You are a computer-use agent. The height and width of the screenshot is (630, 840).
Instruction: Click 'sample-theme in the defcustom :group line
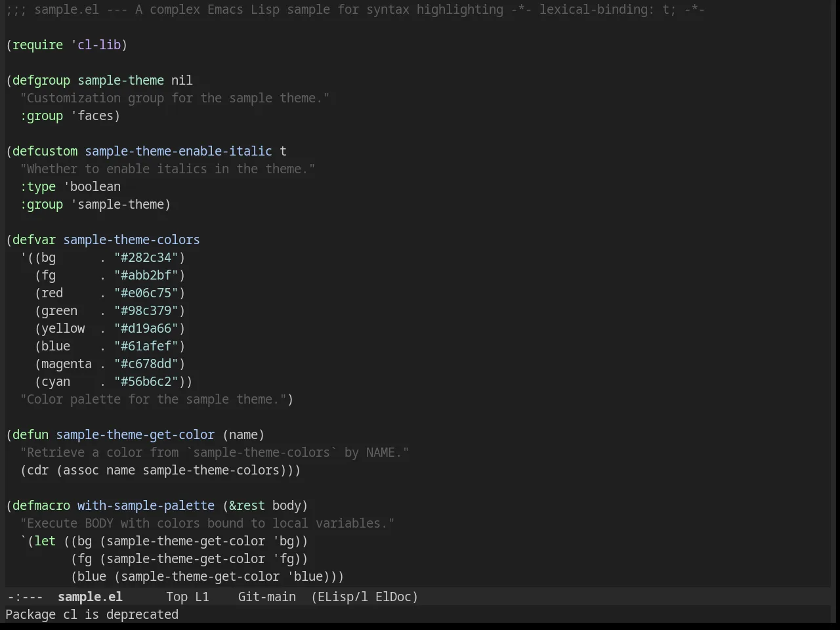(117, 204)
